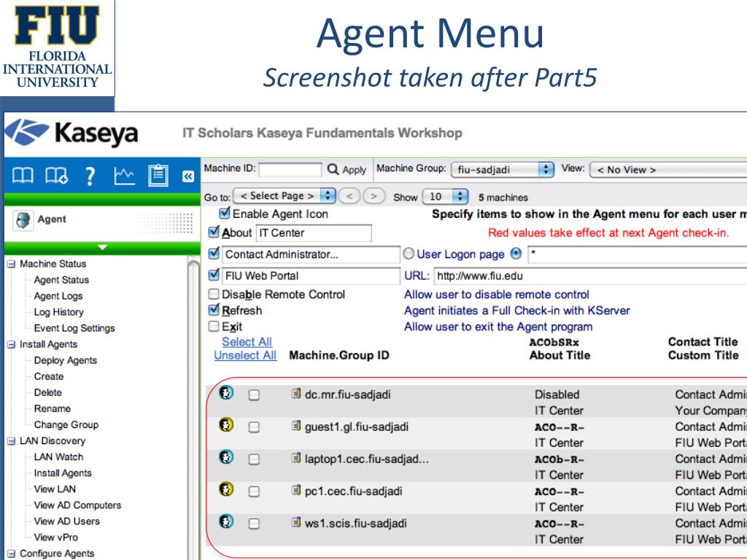
Task: Collapse the Configure Agents tree group
Action: pos(12,554)
